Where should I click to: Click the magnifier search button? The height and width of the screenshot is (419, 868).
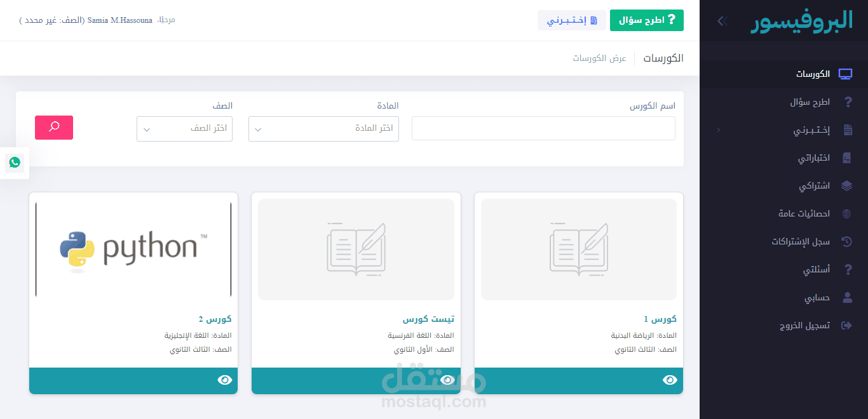coord(54,128)
